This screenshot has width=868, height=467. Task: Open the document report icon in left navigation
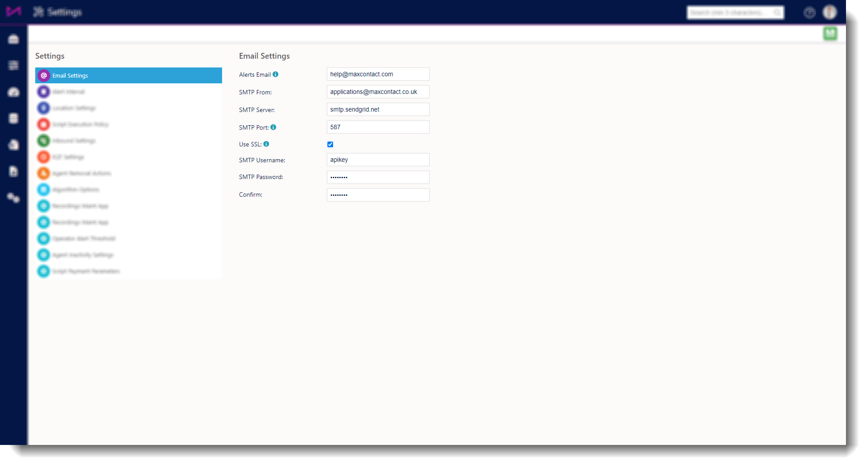(x=14, y=171)
